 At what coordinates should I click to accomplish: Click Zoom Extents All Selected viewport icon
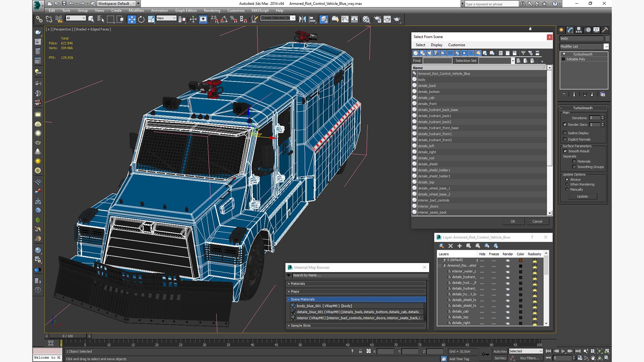coord(607,351)
